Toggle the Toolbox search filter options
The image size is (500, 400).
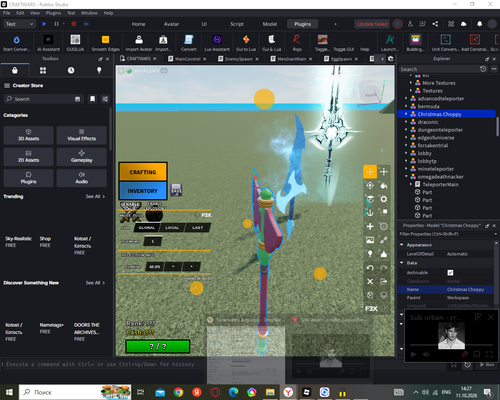(x=105, y=99)
